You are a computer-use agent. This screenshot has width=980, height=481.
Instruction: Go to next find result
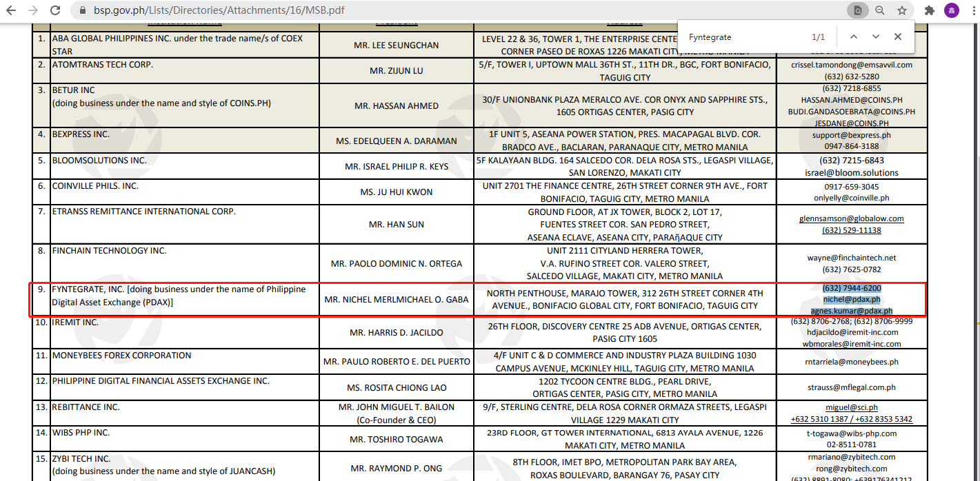click(x=876, y=37)
